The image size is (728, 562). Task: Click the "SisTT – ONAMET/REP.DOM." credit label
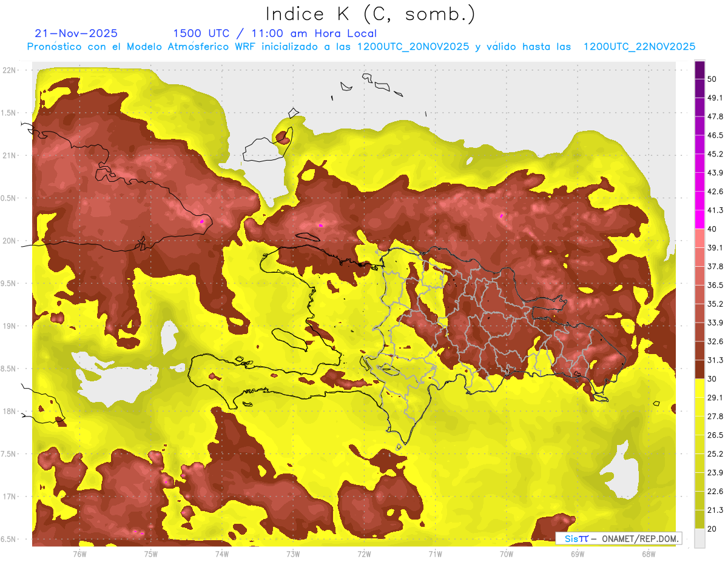(619, 538)
